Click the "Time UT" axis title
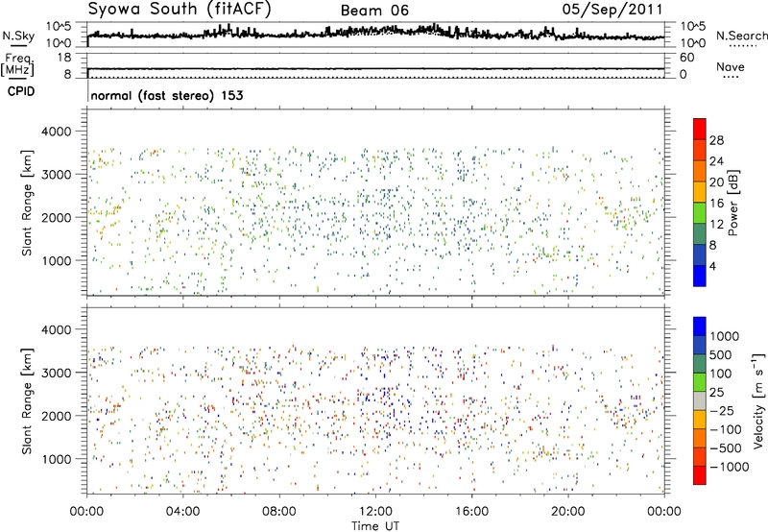This screenshot has height=532, width=768. pos(375,526)
